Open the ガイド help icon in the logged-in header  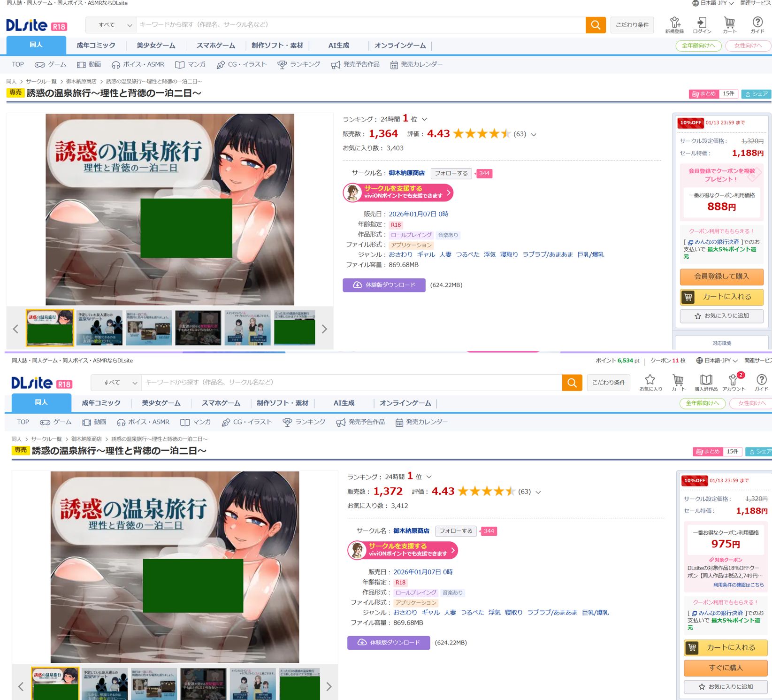[x=761, y=383]
